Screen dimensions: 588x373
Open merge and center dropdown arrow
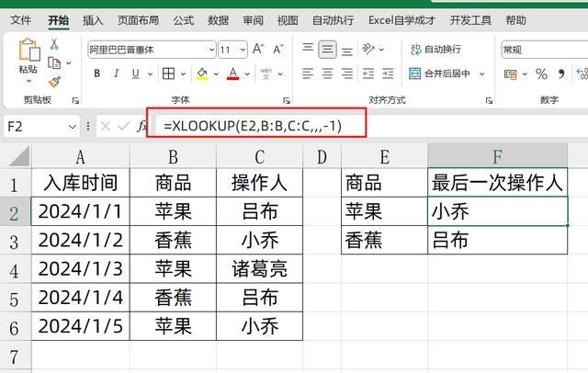[481, 73]
